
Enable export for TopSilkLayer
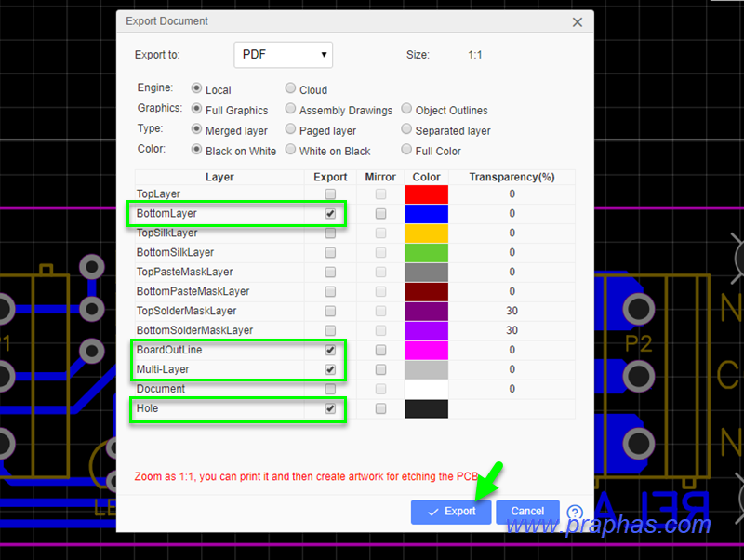(330, 233)
